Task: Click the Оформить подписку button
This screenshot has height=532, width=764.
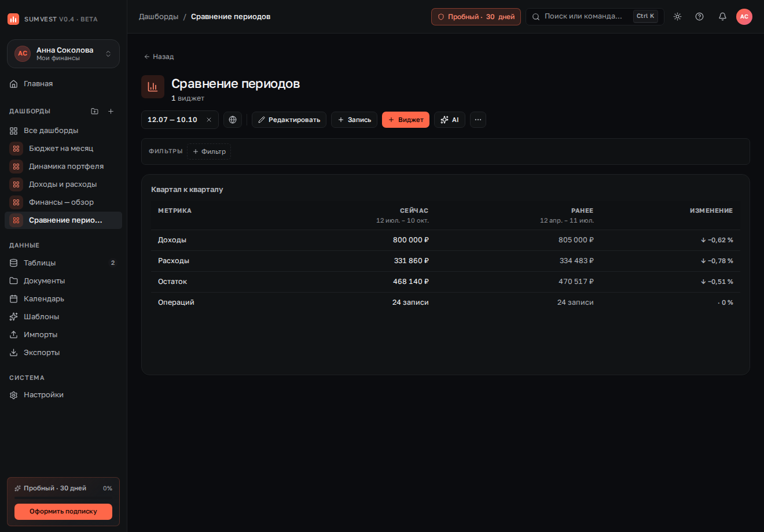Action: tap(63, 511)
